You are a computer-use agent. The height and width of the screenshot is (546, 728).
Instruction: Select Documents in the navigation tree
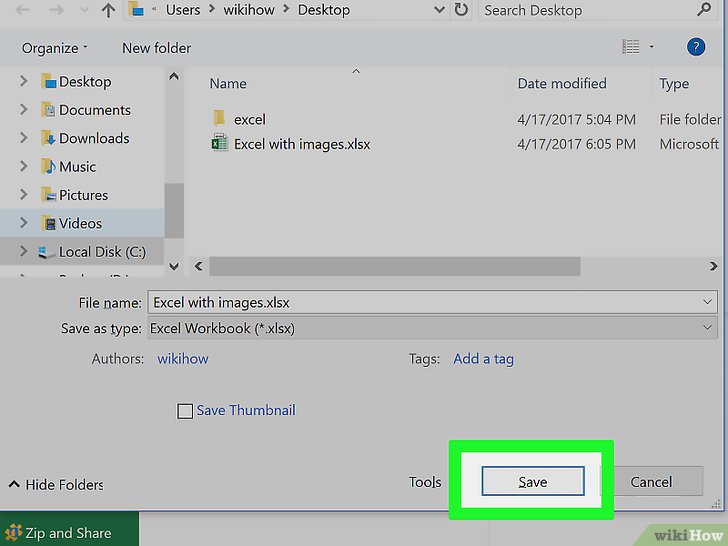(x=95, y=110)
